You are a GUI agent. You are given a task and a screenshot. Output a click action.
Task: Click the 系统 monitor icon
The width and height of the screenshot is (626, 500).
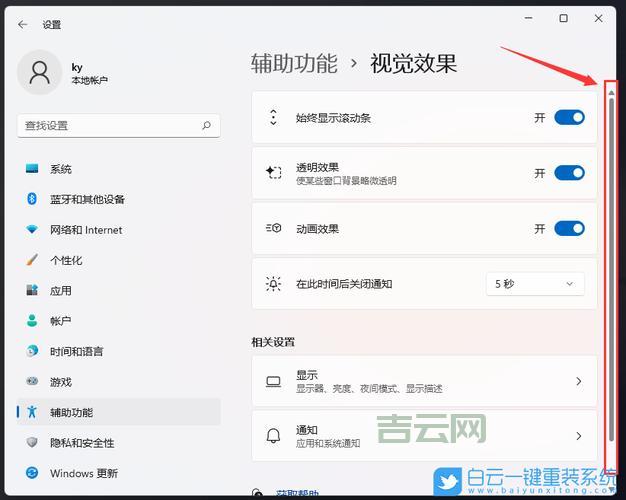pyautogui.click(x=32, y=169)
